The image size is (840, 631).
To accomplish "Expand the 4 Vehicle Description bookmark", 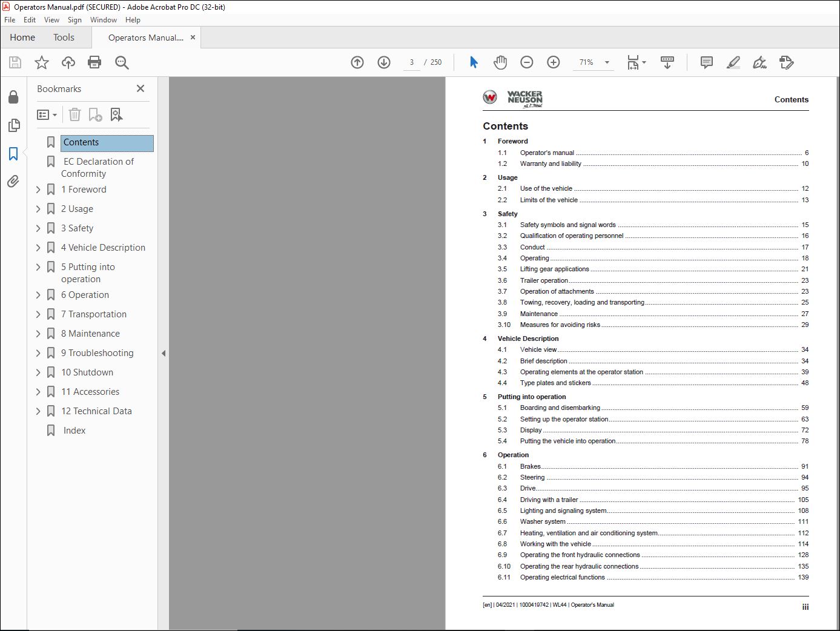I will click(x=38, y=248).
